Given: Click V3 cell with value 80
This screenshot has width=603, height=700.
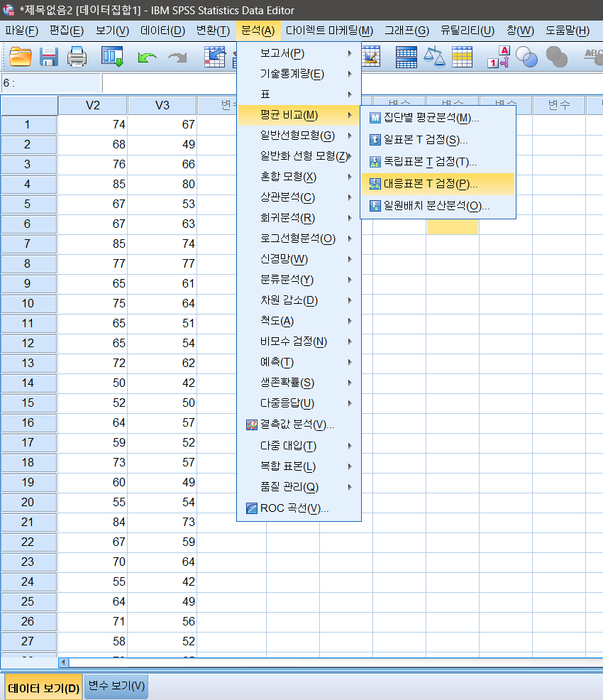Looking at the screenshot, I should (x=162, y=184).
